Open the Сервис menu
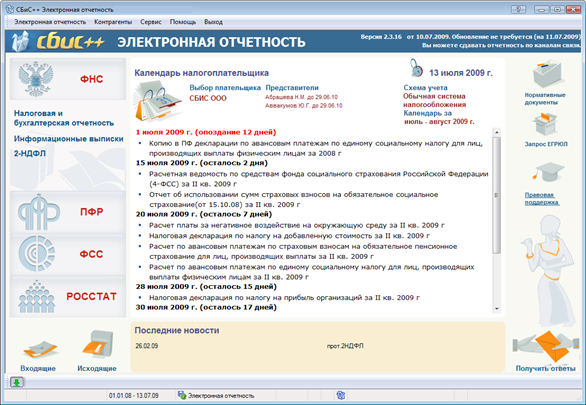The width and height of the screenshot is (586, 405). point(151,22)
